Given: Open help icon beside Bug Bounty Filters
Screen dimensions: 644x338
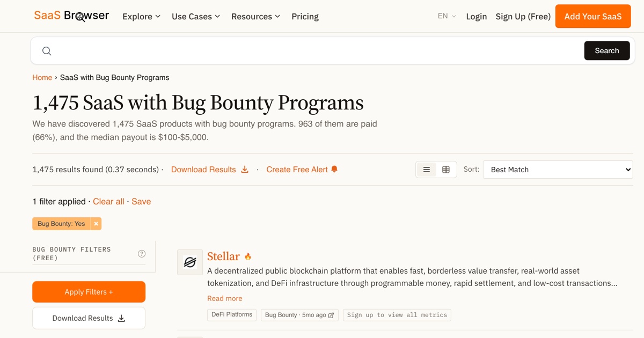Looking at the screenshot, I should 142,254.
